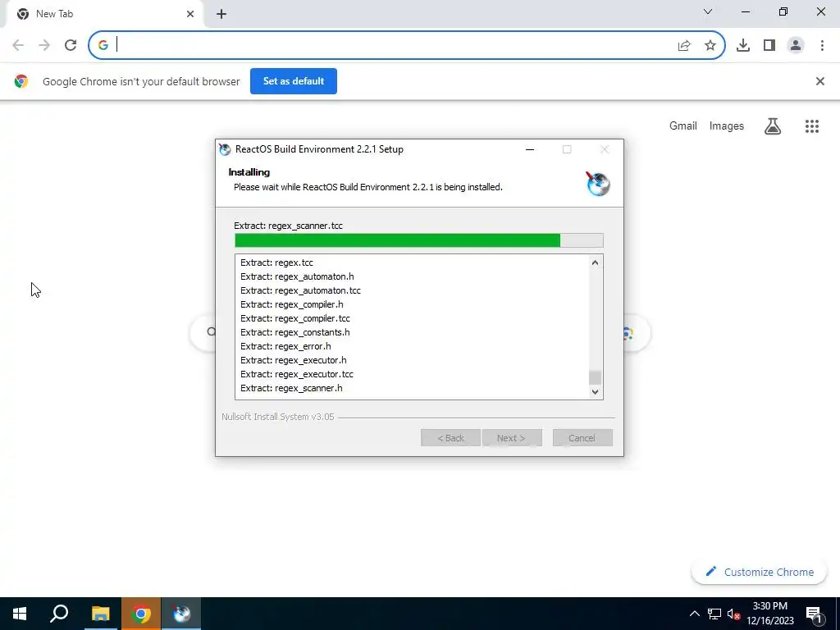Click Back in ReactOS setup

tap(450, 438)
